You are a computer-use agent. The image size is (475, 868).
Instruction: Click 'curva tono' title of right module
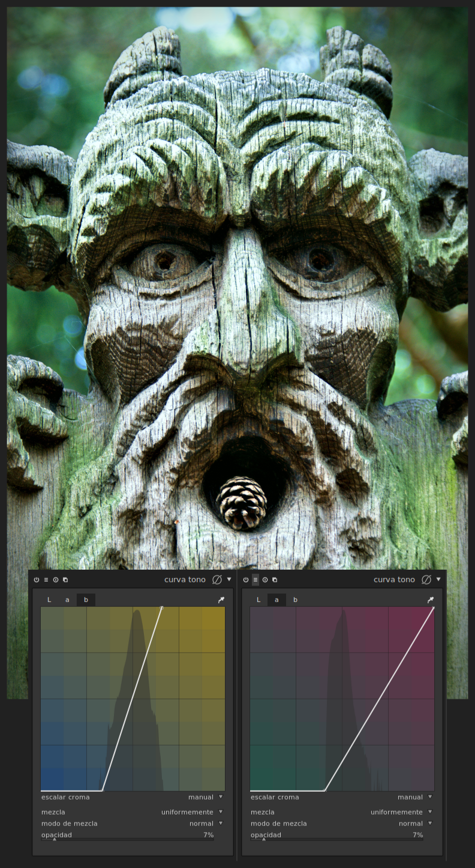coord(394,580)
